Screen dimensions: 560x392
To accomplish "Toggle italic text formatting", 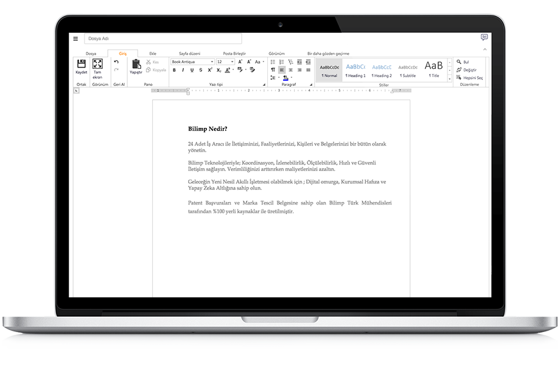I will pyautogui.click(x=183, y=70).
